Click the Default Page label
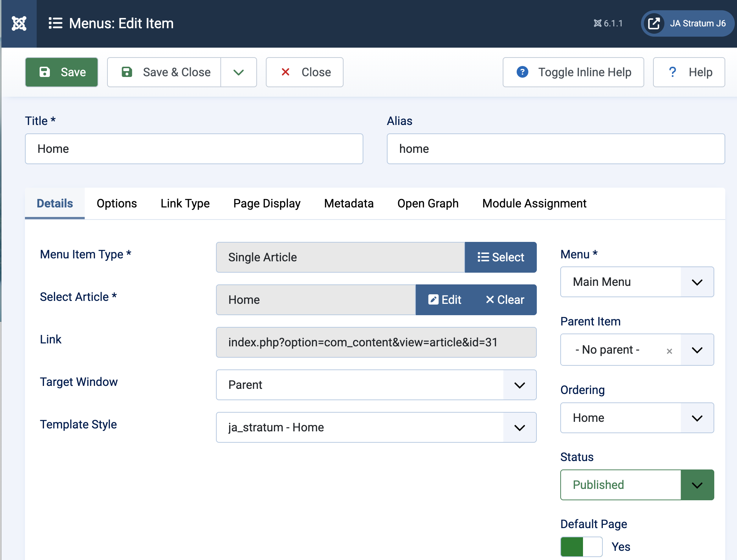The image size is (737, 560). (x=594, y=524)
